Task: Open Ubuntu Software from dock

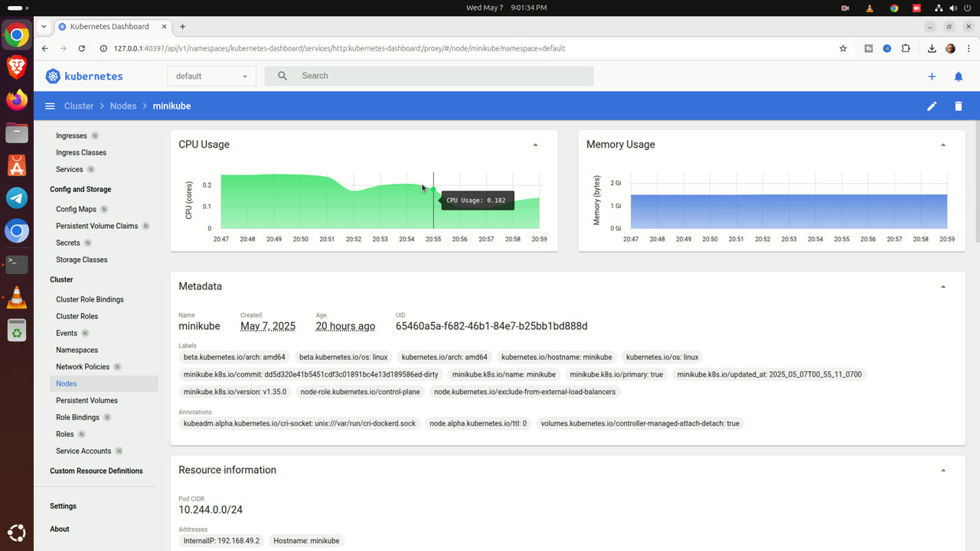Action: tap(17, 165)
